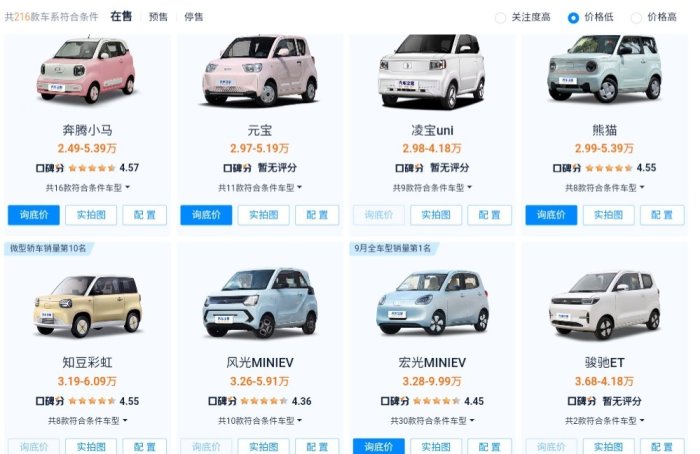The width and height of the screenshot is (700, 454).
Task: Open 配置 for 熊猫
Action: coord(662,215)
